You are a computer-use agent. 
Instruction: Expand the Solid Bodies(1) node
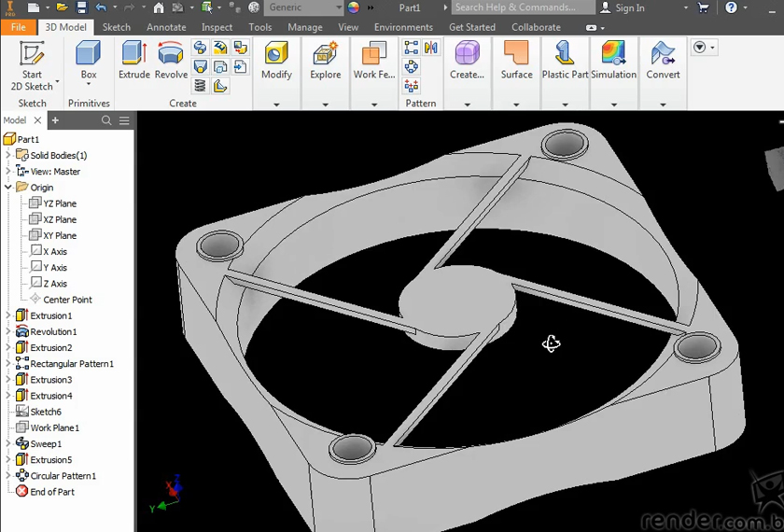[8, 155]
